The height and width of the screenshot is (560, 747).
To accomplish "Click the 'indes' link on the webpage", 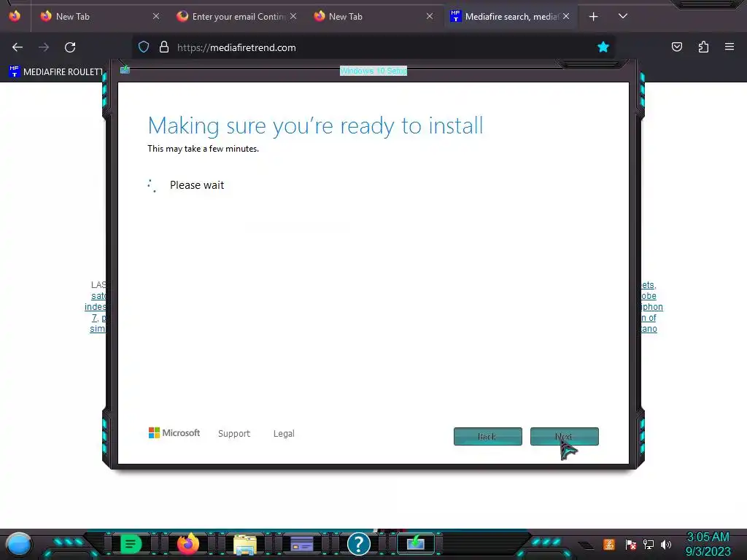I will (96, 307).
